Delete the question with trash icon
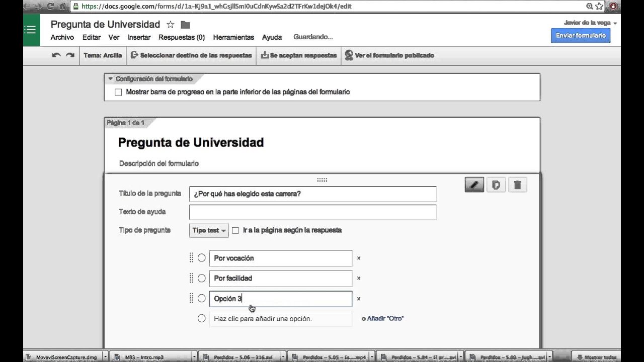The image size is (644, 362). coord(517,185)
